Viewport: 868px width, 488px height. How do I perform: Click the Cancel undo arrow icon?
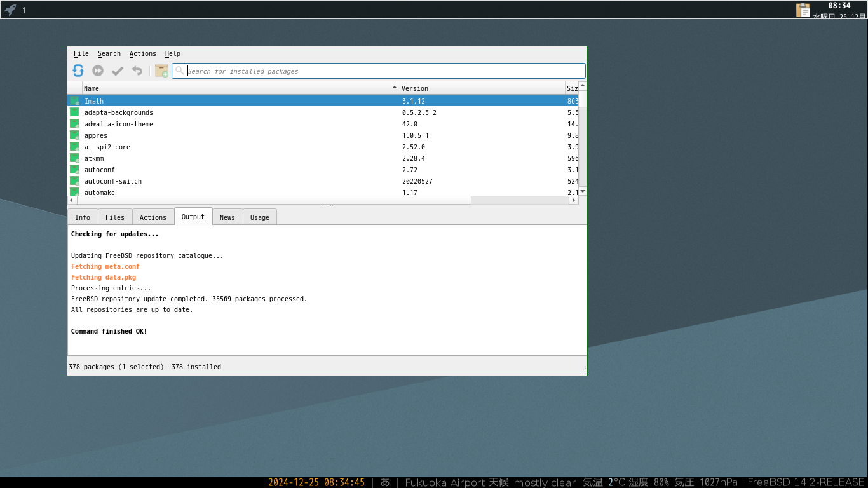pos(137,71)
